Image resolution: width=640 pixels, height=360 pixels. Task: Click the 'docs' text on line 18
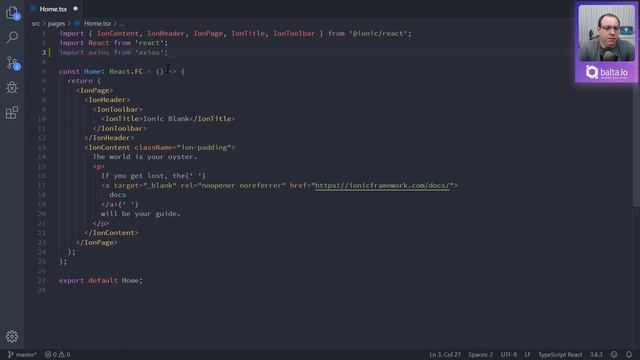(118, 195)
